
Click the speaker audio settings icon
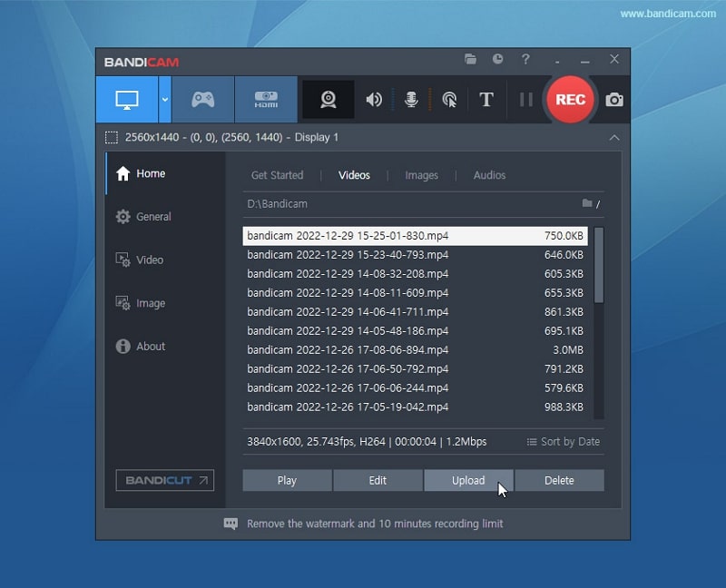373,100
